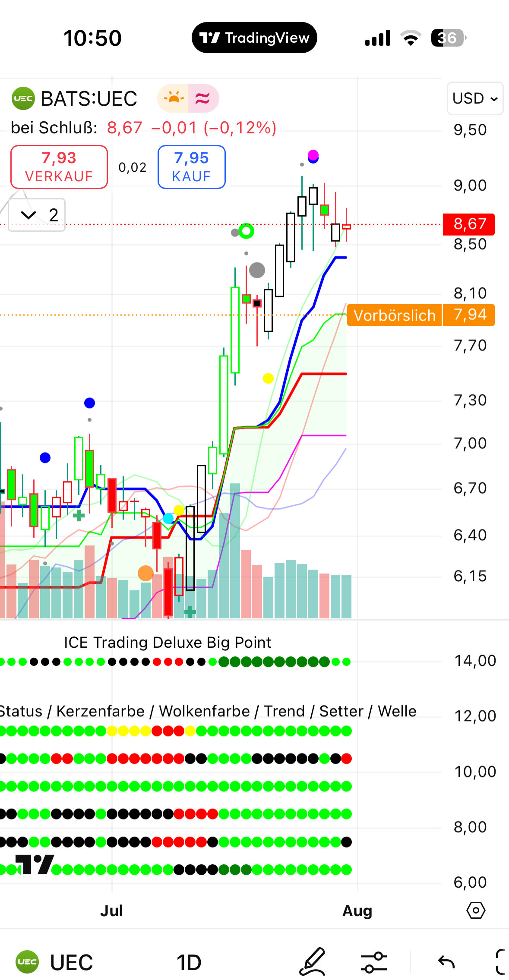The width and height of the screenshot is (509, 980).
Task: Change the 1D timeframe interval
Action: [x=189, y=962]
